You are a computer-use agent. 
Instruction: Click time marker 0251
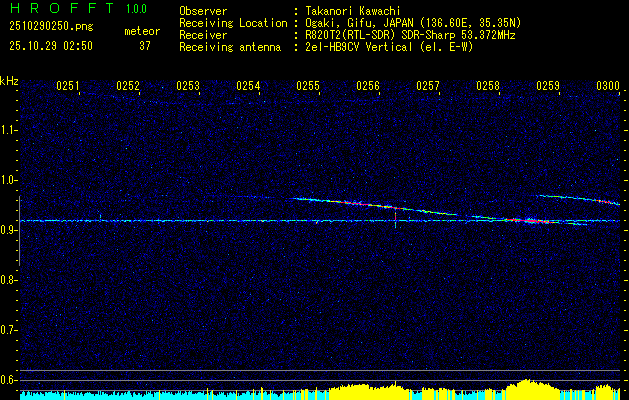tap(68, 85)
